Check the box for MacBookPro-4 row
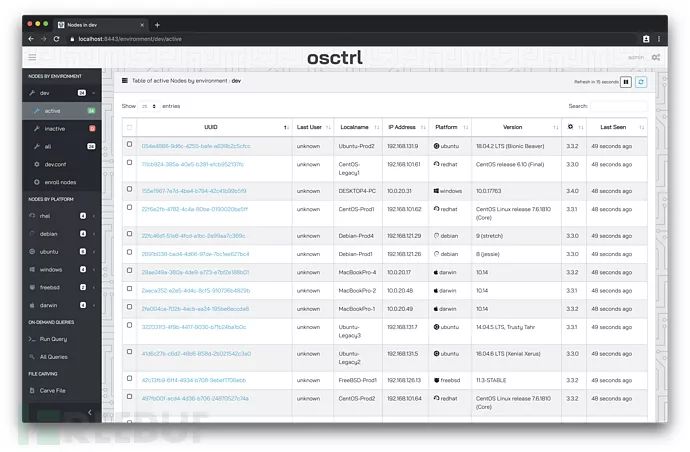Screen dimensions: 690x452 point(129,270)
